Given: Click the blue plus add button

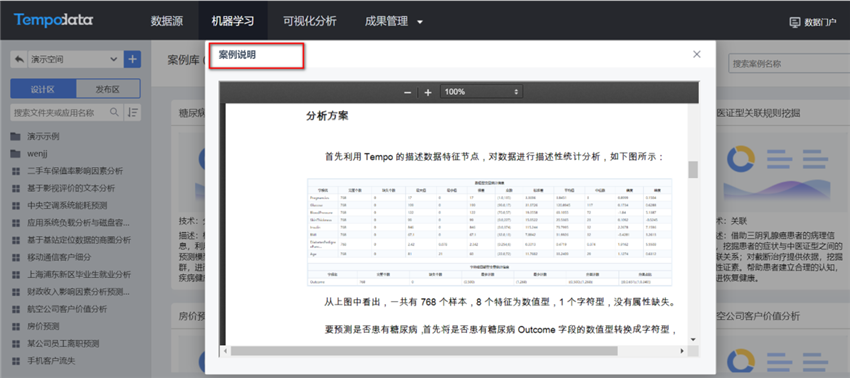Looking at the screenshot, I should coord(132,59).
